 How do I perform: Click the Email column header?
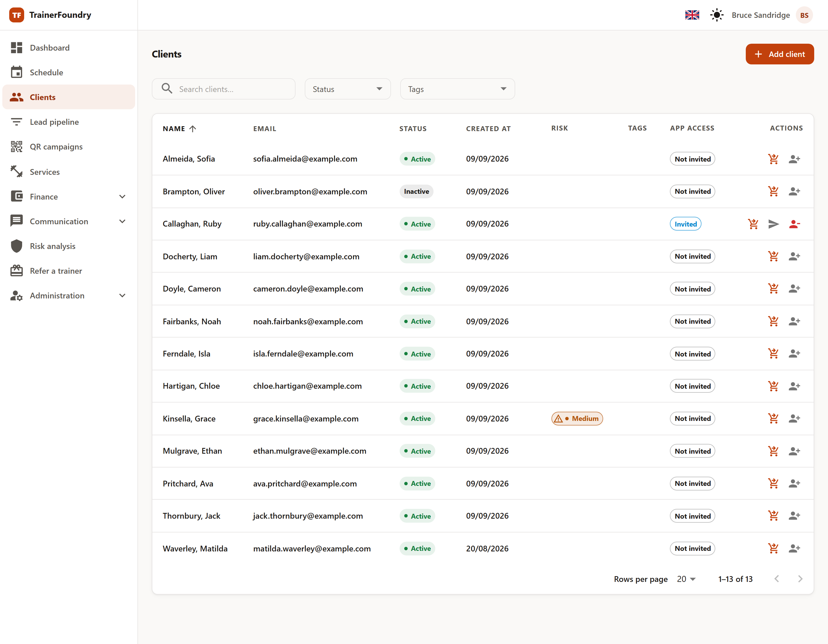tap(264, 129)
